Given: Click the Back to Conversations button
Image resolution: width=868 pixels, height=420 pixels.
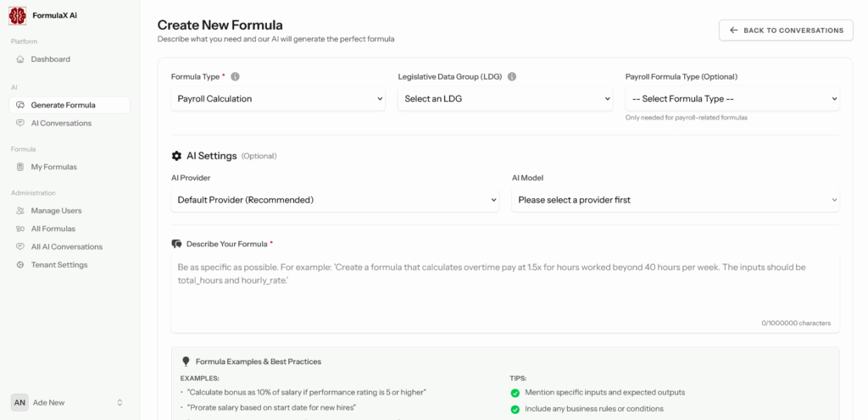Looking at the screenshot, I should tap(786, 30).
